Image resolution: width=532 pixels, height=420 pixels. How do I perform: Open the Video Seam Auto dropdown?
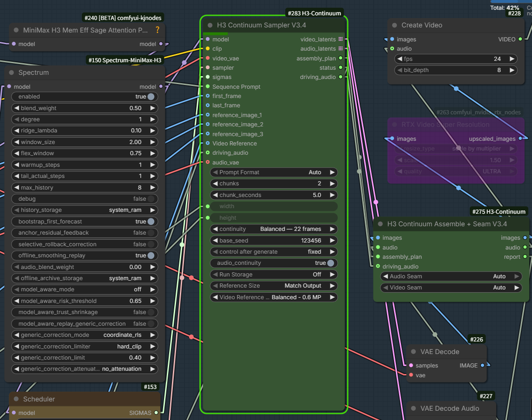click(451, 288)
